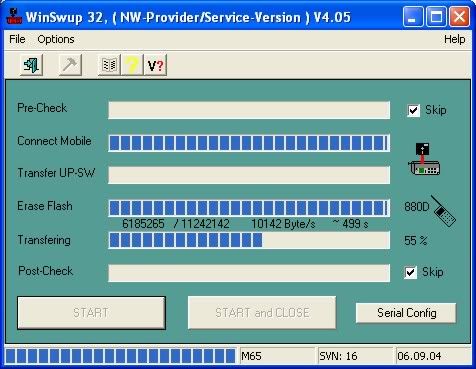Open the File menu
The width and height of the screenshot is (476, 369).
coord(17,39)
